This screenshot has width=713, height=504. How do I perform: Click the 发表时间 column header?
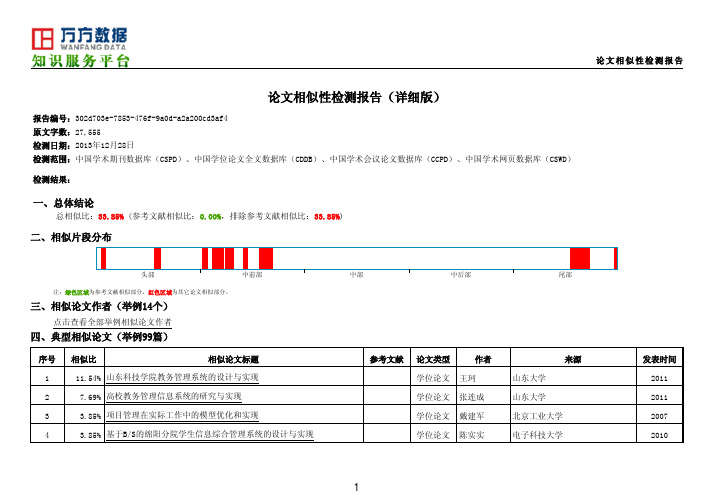pos(659,359)
